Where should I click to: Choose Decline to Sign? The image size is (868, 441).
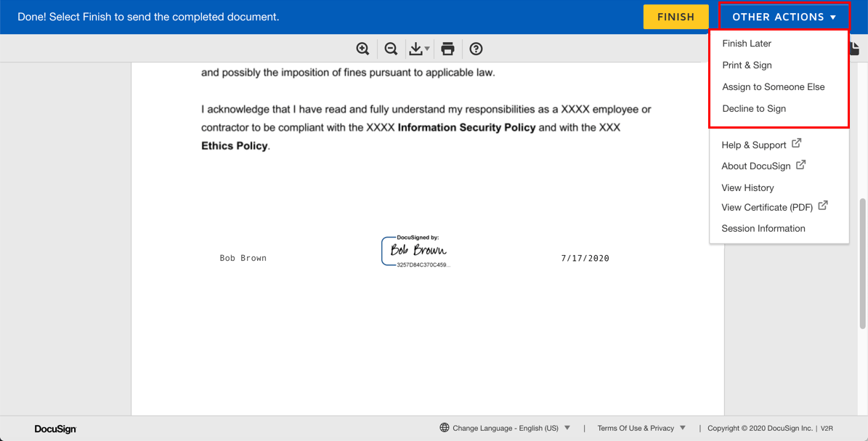click(x=754, y=108)
